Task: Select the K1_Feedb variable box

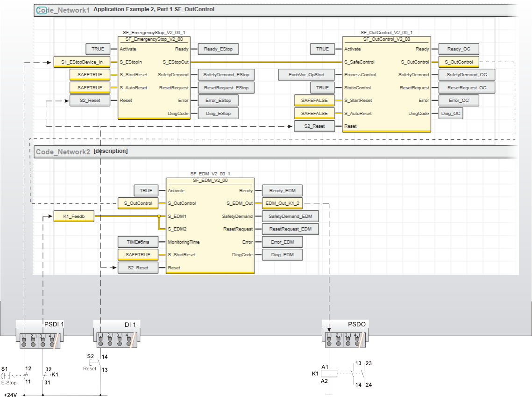Action: 74,216
